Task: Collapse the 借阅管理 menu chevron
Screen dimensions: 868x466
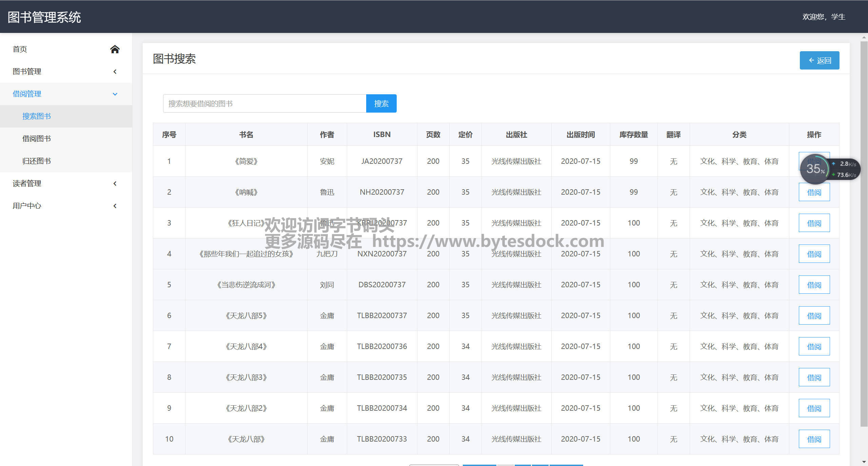Action: coord(115,94)
